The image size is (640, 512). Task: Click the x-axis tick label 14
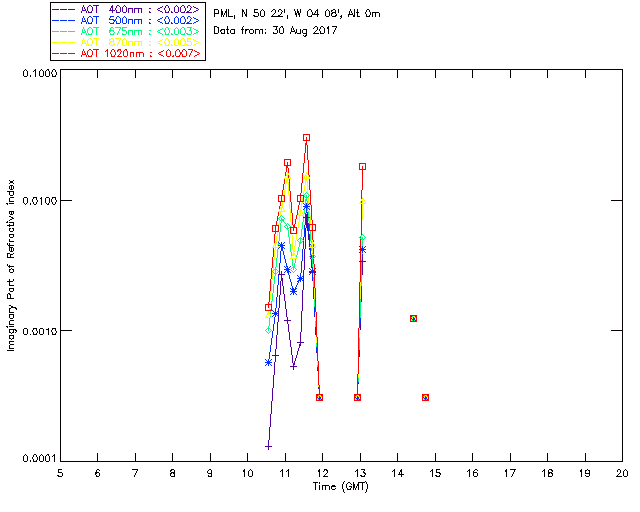tap(398, 473)
